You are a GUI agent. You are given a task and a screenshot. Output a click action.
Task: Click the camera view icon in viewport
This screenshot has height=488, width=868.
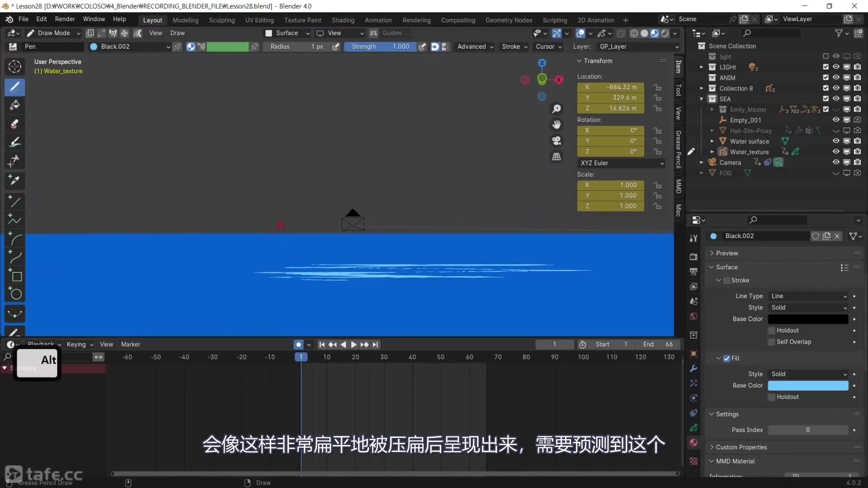point(557,141)
